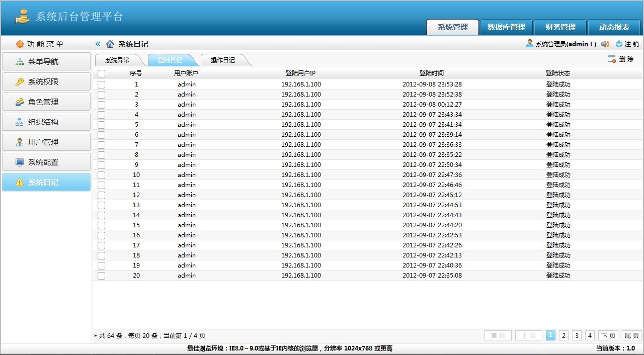The image size is (644, 355).
Task: Click the home icon beside 系统日记 title
Action: [x=110, y=44]
